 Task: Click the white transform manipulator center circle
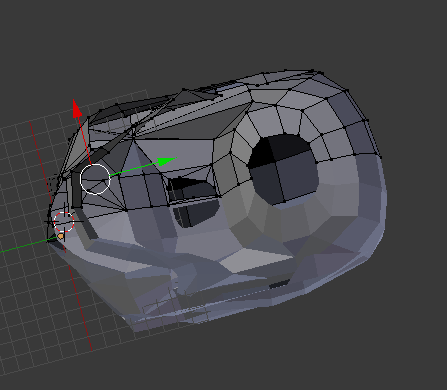[x=95, y=179]
